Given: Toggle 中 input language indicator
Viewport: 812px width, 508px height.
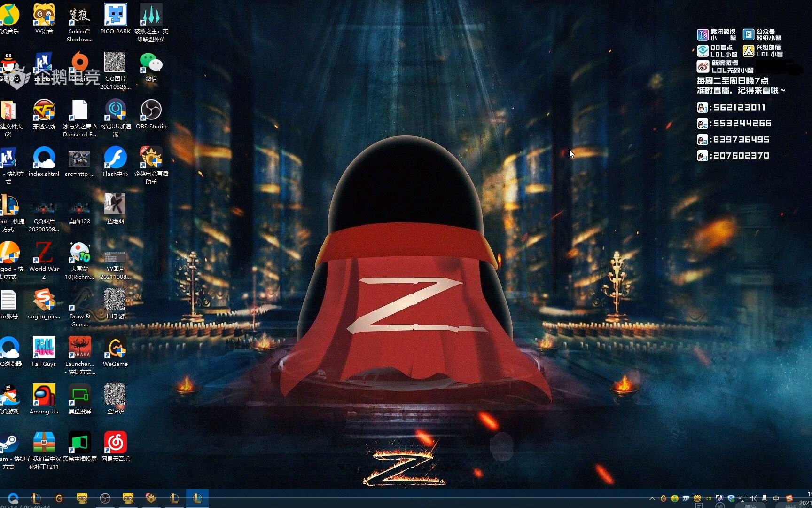Looking at the screenshot, I should tap(776, 499).
